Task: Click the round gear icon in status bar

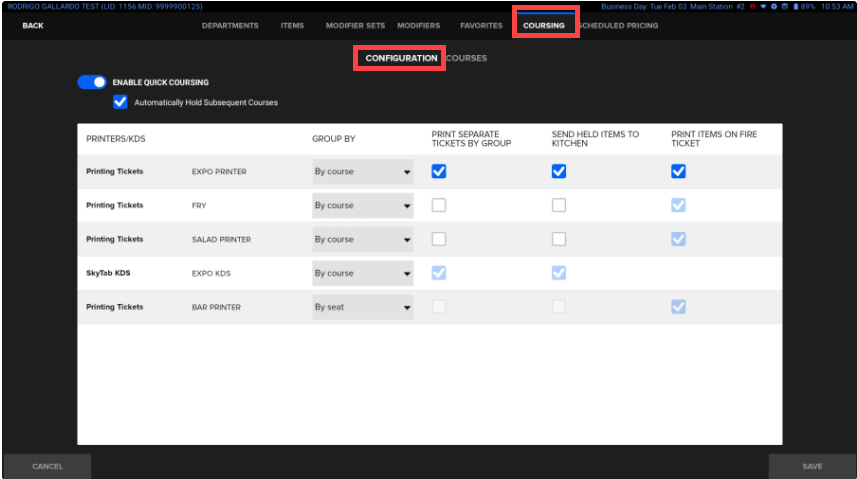Action: coord(773,6)
